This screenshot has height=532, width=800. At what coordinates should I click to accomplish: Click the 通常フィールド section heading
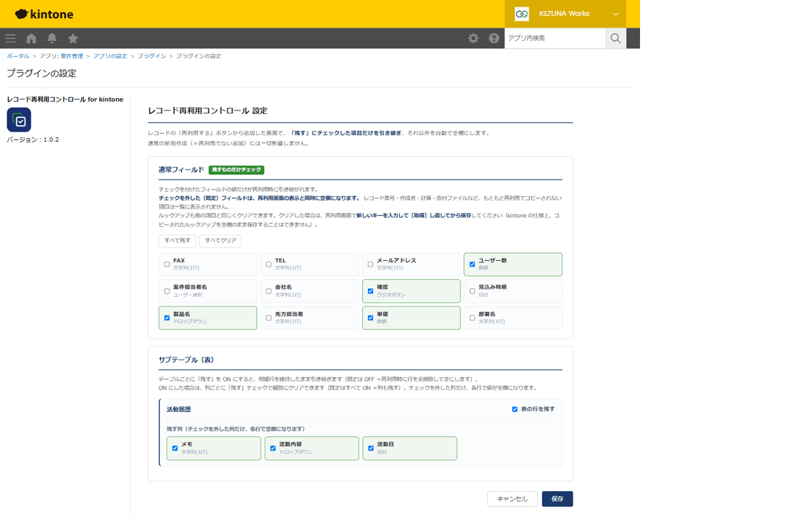[x=181, y=170]
